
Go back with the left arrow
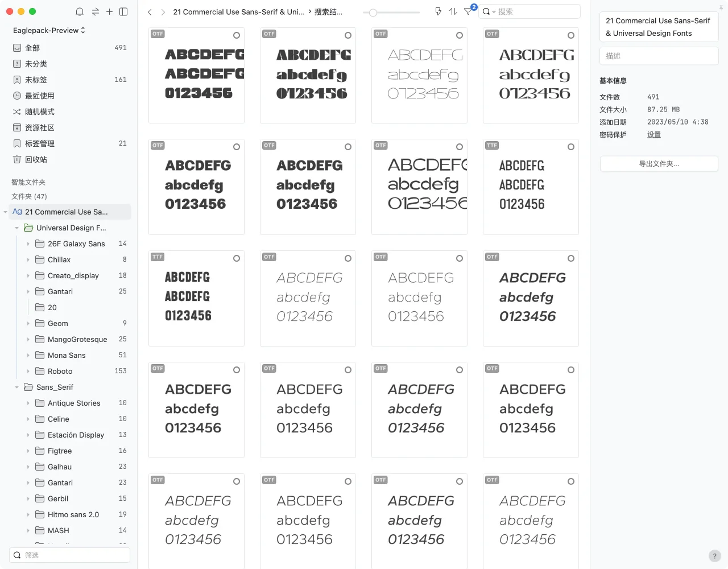coord(150,12)
